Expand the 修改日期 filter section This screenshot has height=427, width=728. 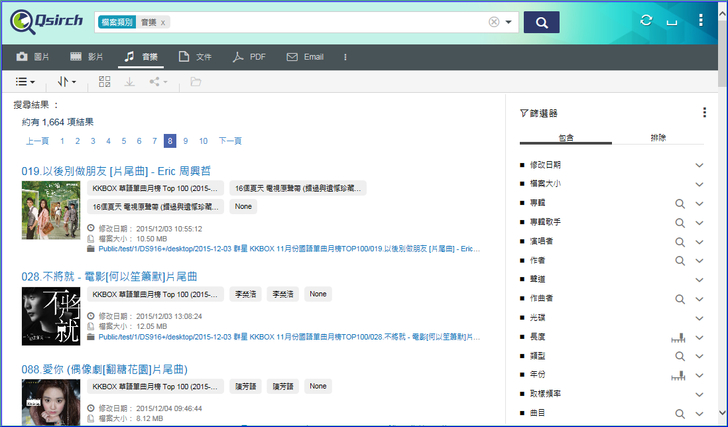[700, 164]
